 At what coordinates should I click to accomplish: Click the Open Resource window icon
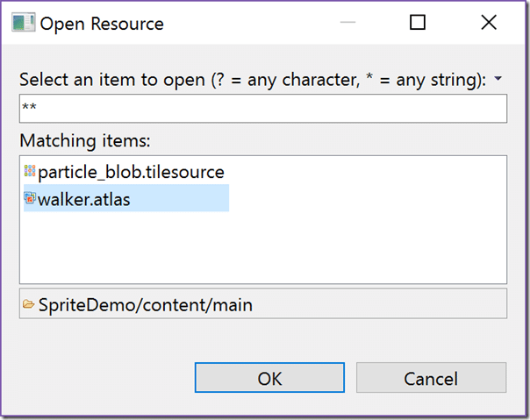click(24, 22)
